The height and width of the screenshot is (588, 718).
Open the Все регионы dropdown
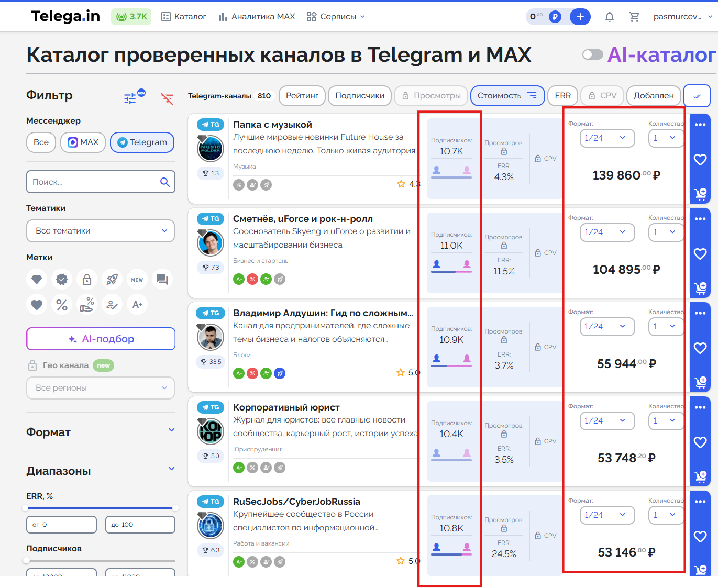click(x=101, y=388)
